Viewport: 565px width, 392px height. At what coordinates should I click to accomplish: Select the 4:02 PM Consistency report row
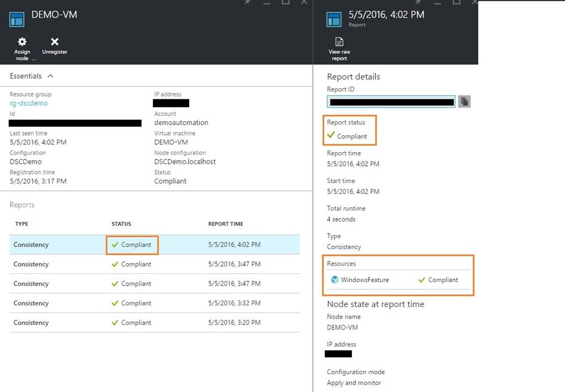coord(154,245)
